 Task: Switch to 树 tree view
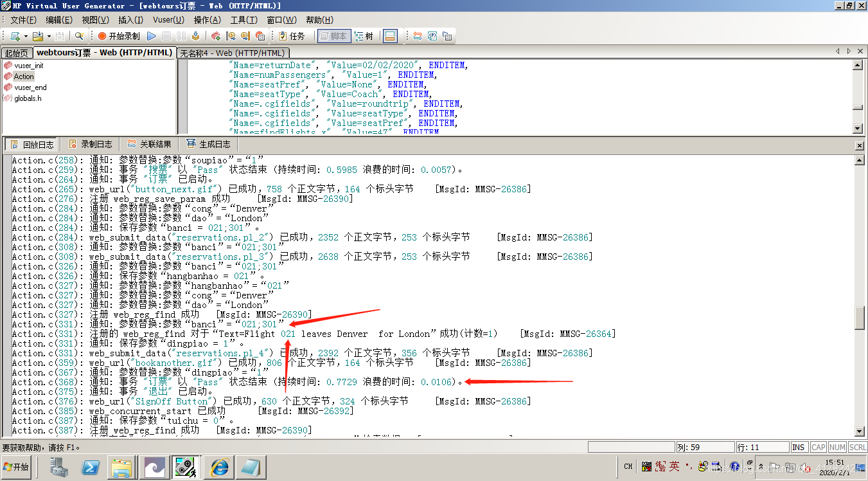(x=364, y=36)
